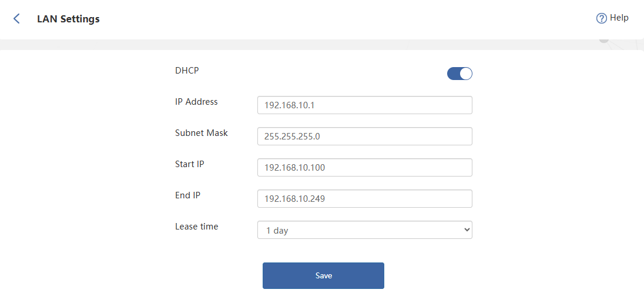The image size is (644, 306).
Task: Click the IP Address input field
Action: pyautogui.click(x=364, y=105)
